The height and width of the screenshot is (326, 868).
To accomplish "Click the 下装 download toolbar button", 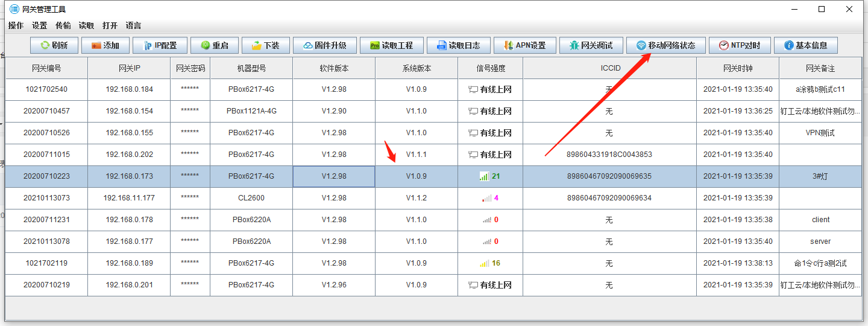I will pos(265,45).
